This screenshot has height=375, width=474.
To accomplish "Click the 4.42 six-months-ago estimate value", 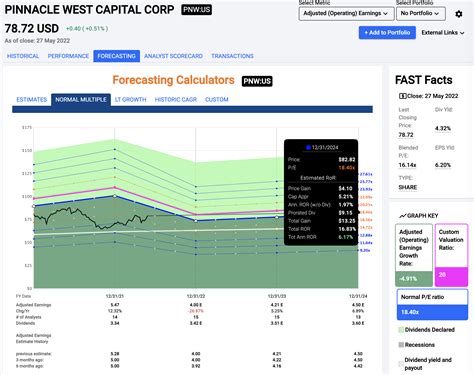I will coord(358,366).
